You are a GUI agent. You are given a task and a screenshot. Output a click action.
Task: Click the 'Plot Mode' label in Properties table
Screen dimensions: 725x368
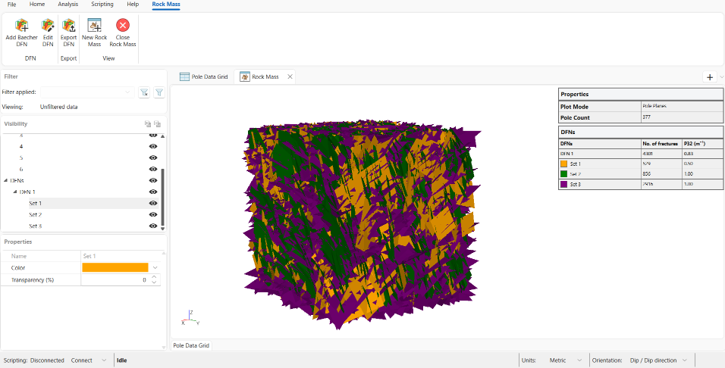(x=574, y=107)
